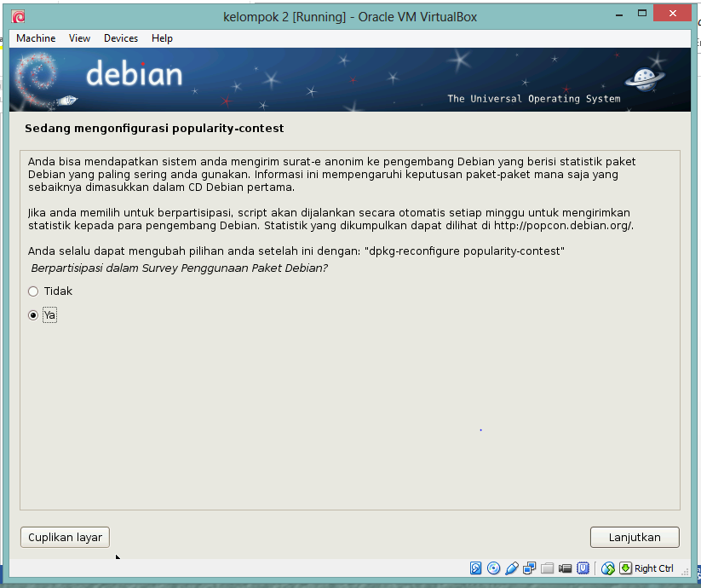This screenshot has height=588, width=701.
Task: Open the Machine menu
Action: [35, 37]
